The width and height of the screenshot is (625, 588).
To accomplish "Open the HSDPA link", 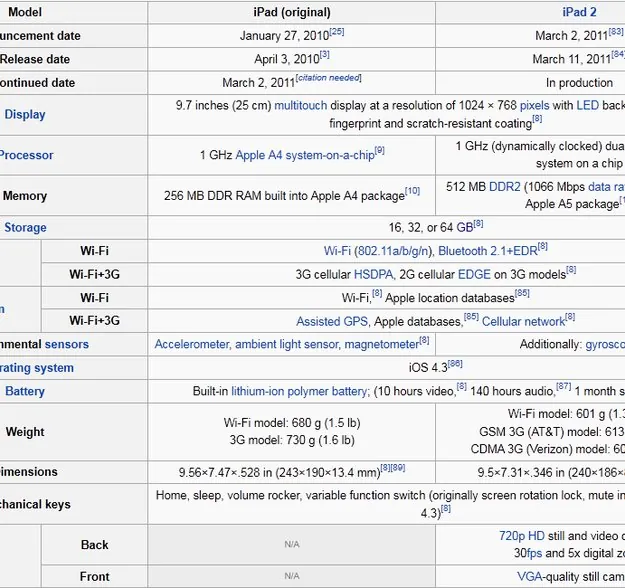I will pyautogui.click(x=373, y=275).
